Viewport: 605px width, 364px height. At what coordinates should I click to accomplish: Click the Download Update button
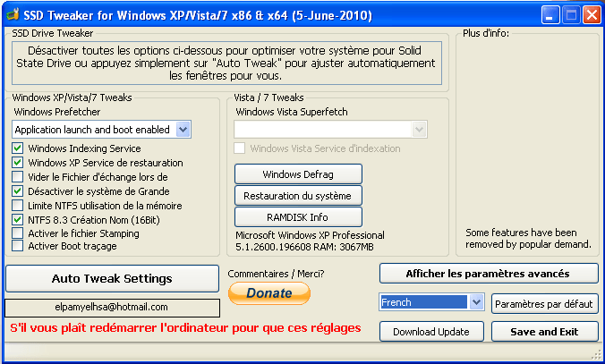pyautogui.click(x=431, y=332)
